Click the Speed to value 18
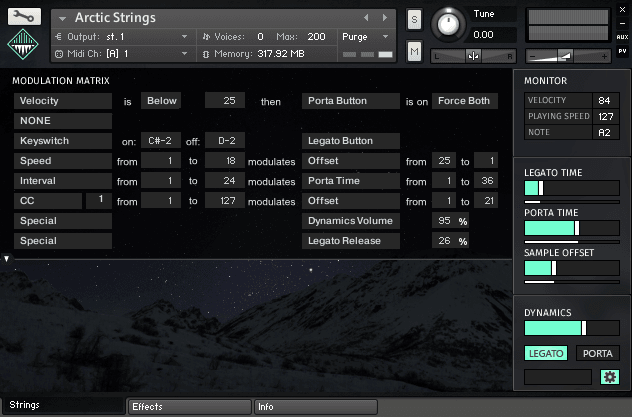Screen dimensions: 632x417 [225, 161]
